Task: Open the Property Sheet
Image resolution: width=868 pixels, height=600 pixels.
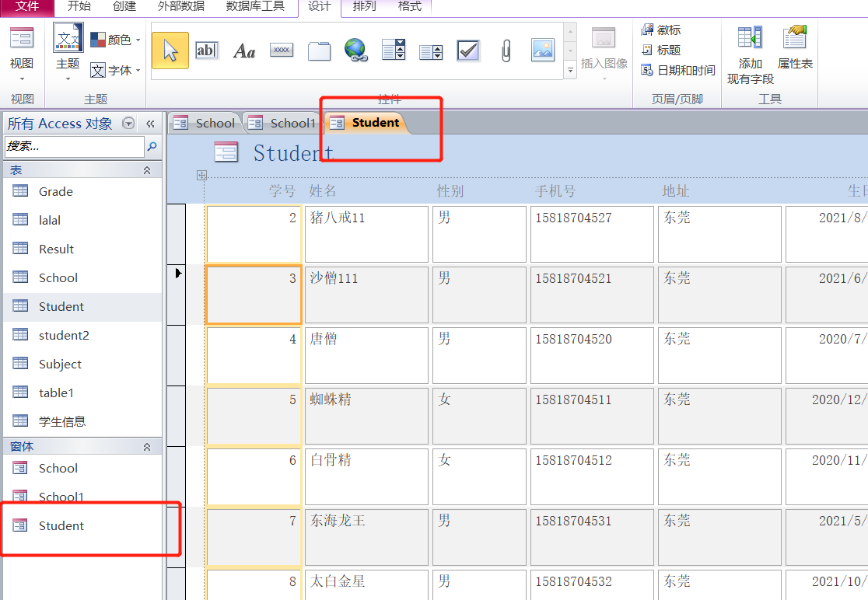Action: click(795, 48)
